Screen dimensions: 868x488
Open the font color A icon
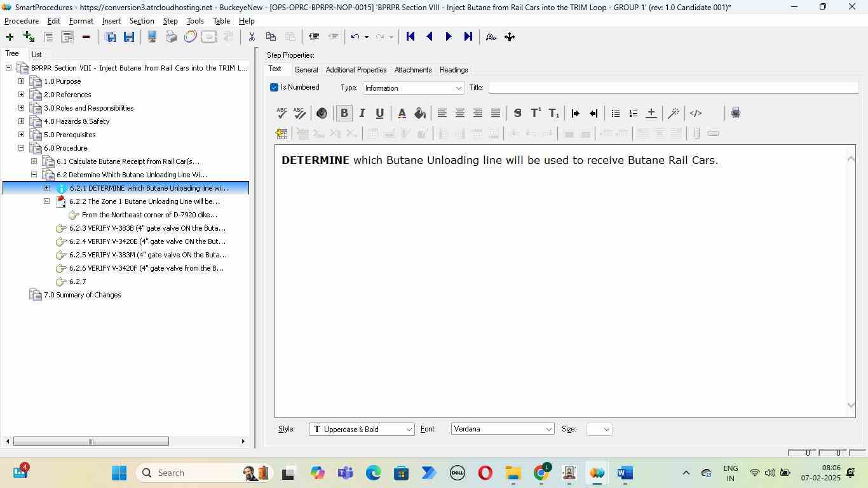402,113
